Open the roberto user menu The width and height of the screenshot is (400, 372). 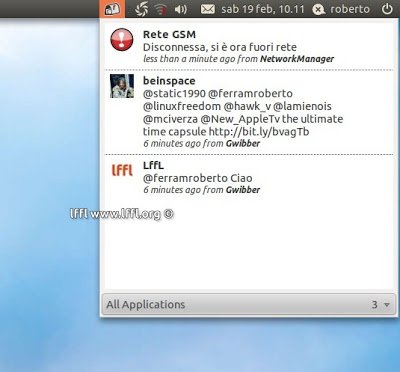(349, 9)
